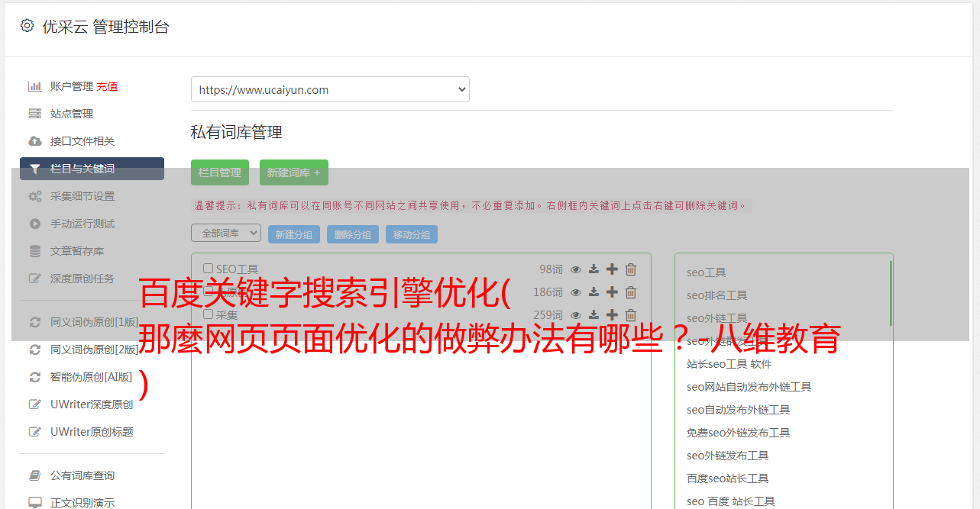View keywords of the 186词 library
Screen dimensions: 980x509
pos(576,292)
